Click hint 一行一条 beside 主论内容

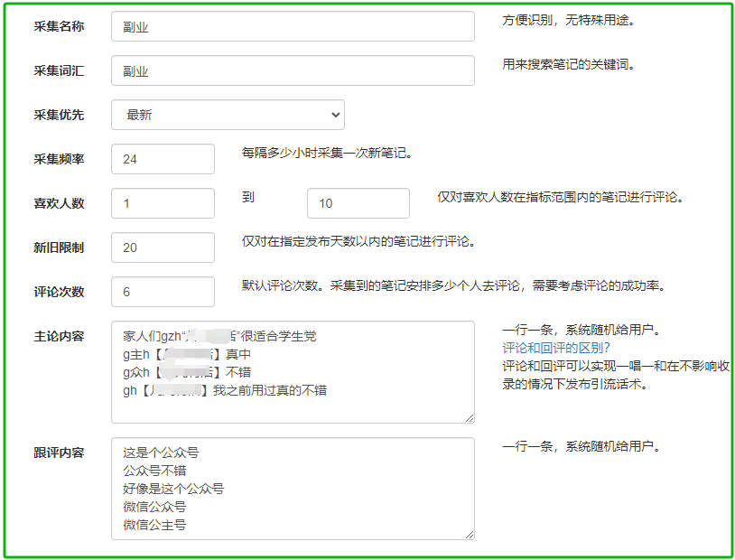click(x=581, y=330)
